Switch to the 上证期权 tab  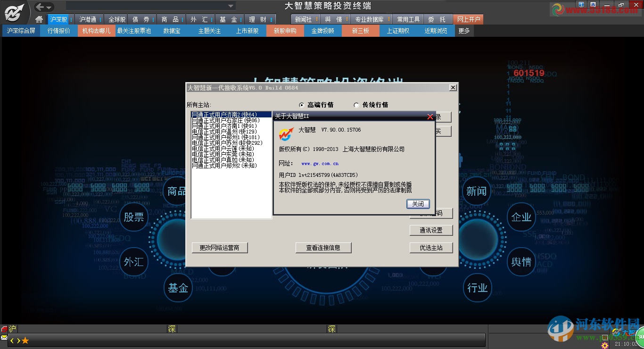(398, 31)
